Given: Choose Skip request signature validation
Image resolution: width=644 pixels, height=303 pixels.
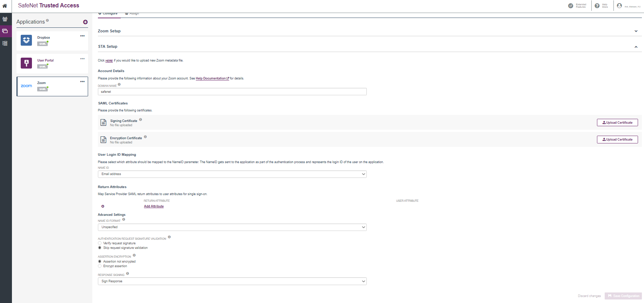Looking at the screenshot, I should pos(100,248).
